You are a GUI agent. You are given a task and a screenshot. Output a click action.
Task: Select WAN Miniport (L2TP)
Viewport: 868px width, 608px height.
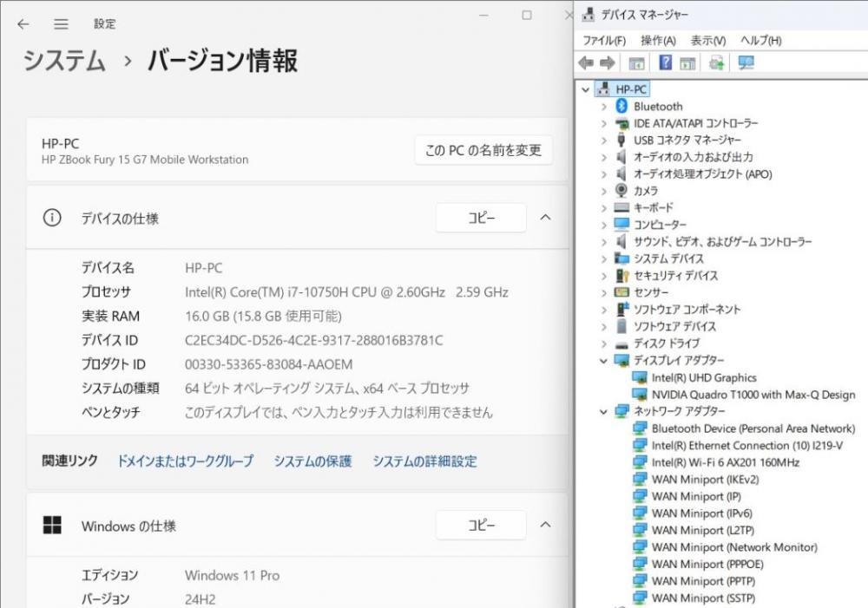tap(703, 530)
